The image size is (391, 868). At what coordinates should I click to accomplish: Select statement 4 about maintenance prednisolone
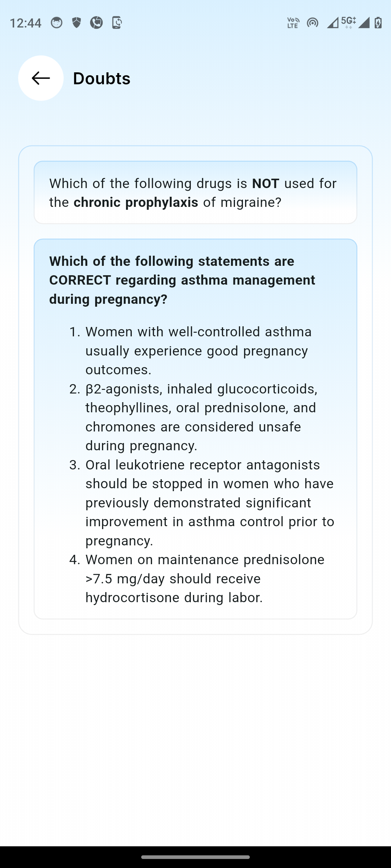tap(205, 579)
